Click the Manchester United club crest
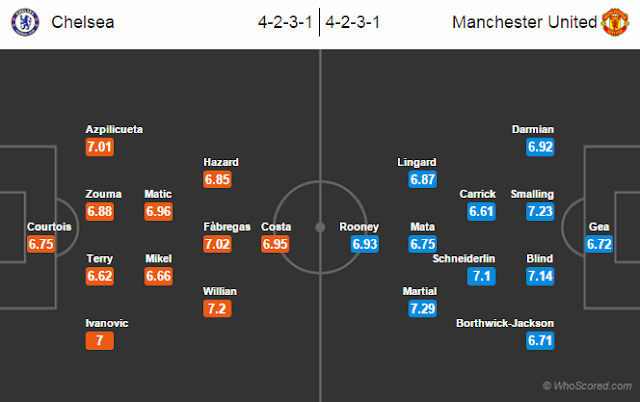This screenshot has height=402, width=640. 615,22
